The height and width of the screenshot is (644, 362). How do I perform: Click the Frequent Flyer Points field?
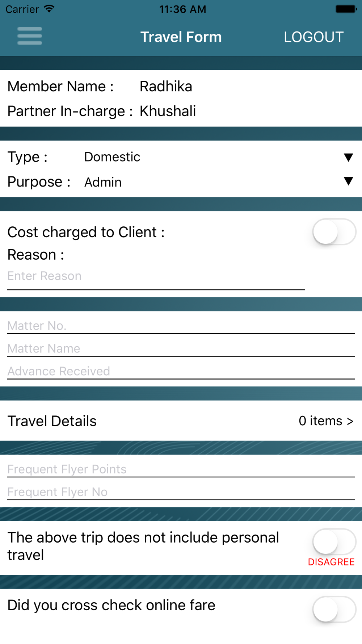pyautogui.click(x=181, y=469)
